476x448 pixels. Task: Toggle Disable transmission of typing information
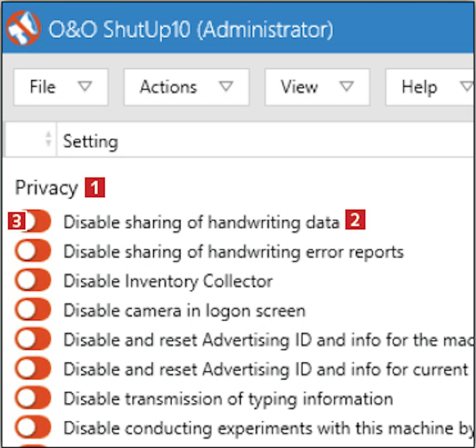[33, 398]
